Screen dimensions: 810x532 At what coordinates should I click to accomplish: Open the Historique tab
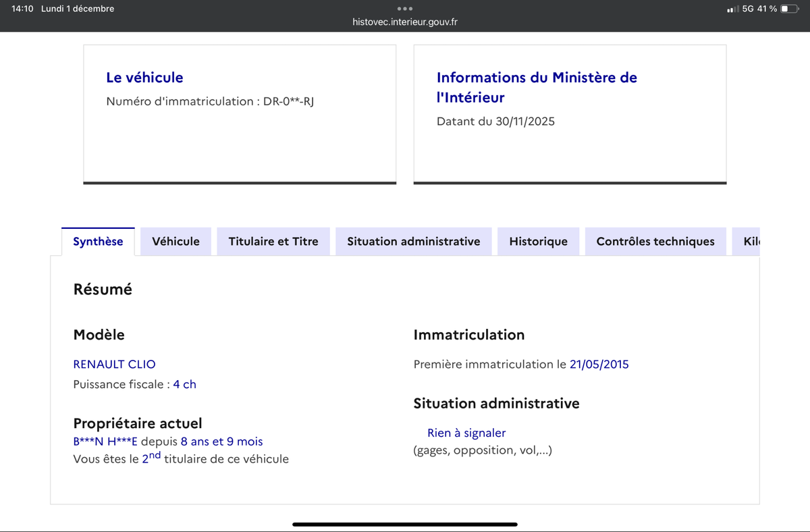[538, 241]
